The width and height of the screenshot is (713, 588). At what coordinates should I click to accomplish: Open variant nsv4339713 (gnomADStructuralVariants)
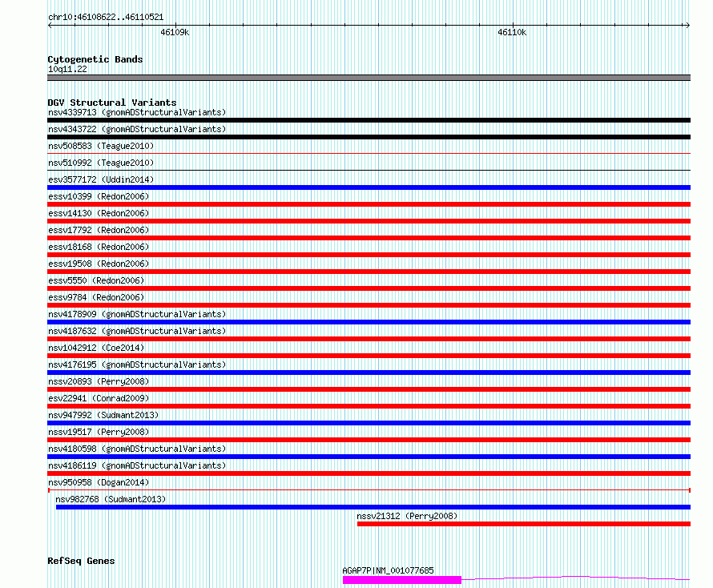(x=137, y=112)
